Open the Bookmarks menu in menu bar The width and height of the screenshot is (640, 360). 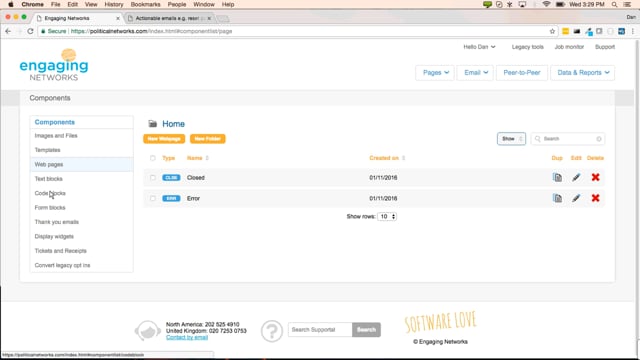[145, 4]
